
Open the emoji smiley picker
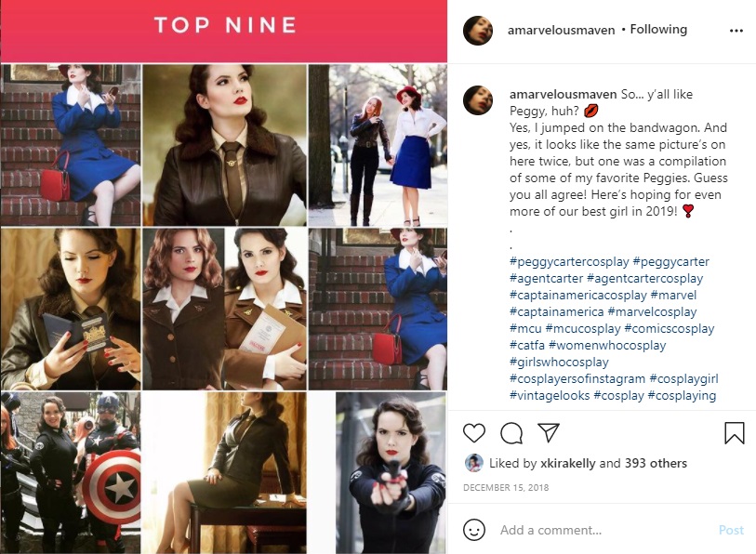click(474, 530)
